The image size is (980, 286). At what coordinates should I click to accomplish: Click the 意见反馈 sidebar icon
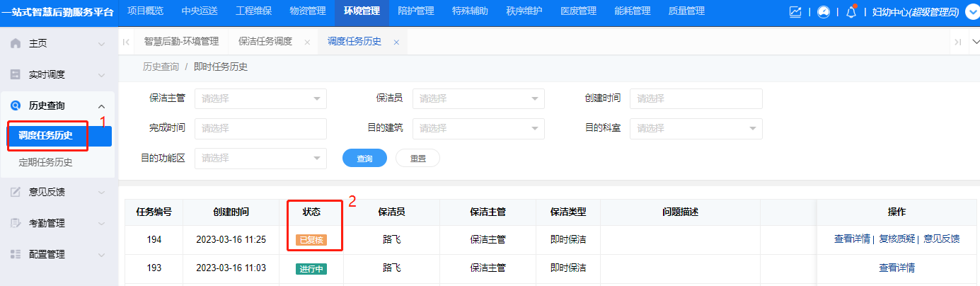coord(16,192)
